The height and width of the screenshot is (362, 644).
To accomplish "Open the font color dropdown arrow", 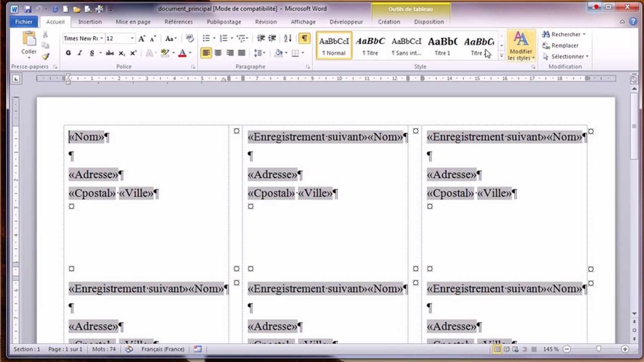I will tap(190, 53).
